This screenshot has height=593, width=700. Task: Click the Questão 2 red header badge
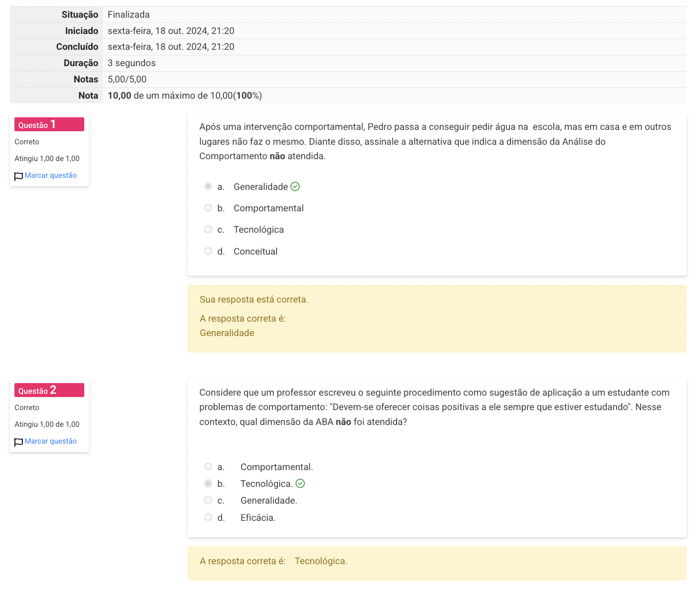tap(49, 390)
